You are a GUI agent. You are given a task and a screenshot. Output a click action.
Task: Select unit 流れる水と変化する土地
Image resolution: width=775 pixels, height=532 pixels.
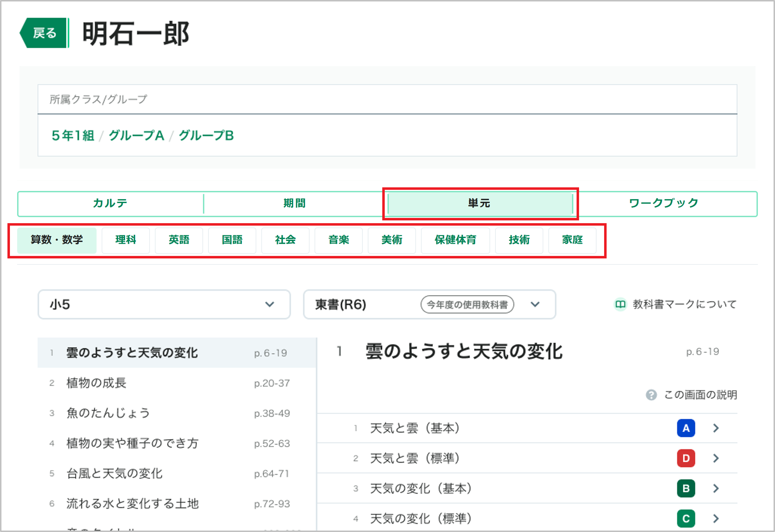coord(177,504)
